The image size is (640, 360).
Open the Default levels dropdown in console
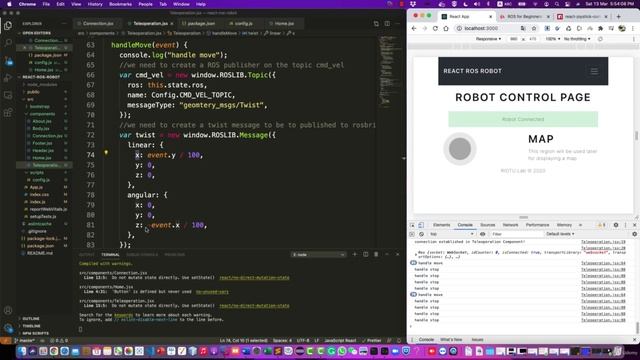pyautogui.click(x=560, y=234)
